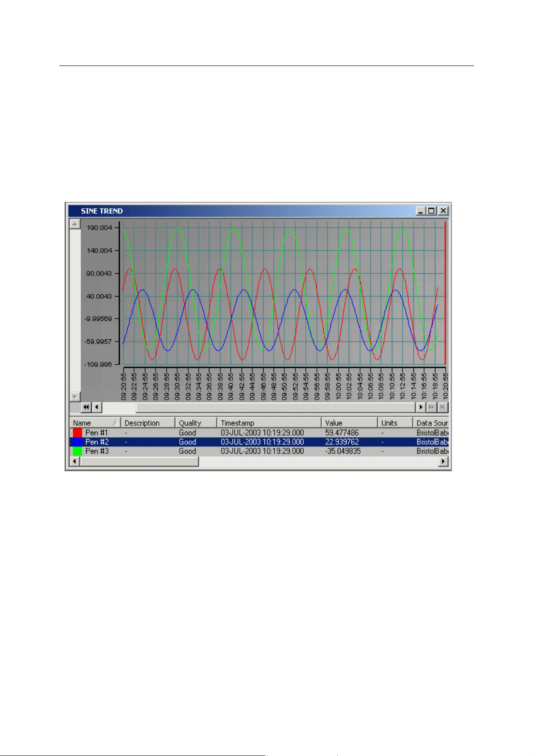Screen dimensions: 534x756
Task: Jump to the start of the trend history
Action: coord(86,407)
